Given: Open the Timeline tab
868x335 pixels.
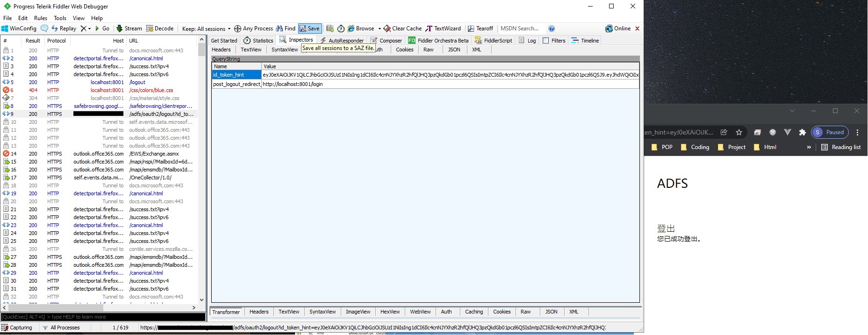Looking at the screenshot, I should (x=585, y=41).
